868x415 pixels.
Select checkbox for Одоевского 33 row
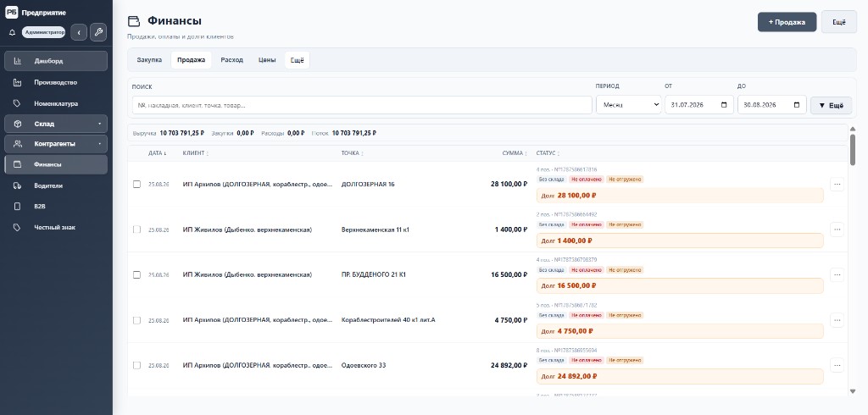[136, 365]
